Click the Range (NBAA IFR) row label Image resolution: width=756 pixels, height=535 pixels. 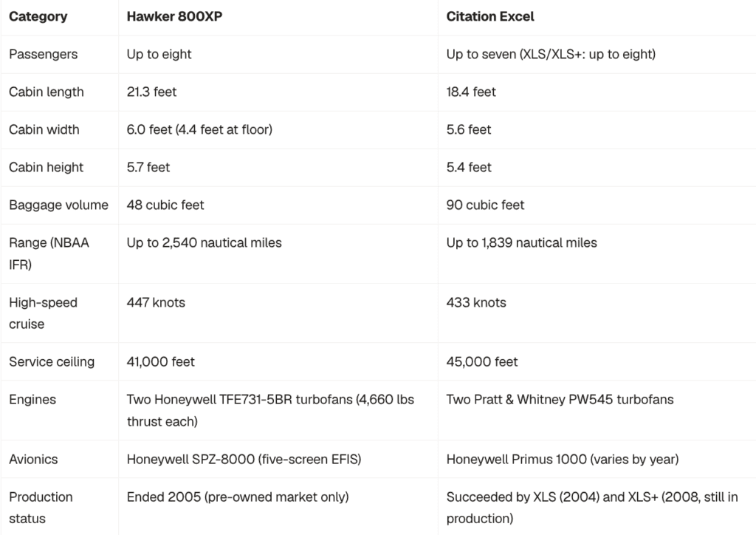click(49, 253)
